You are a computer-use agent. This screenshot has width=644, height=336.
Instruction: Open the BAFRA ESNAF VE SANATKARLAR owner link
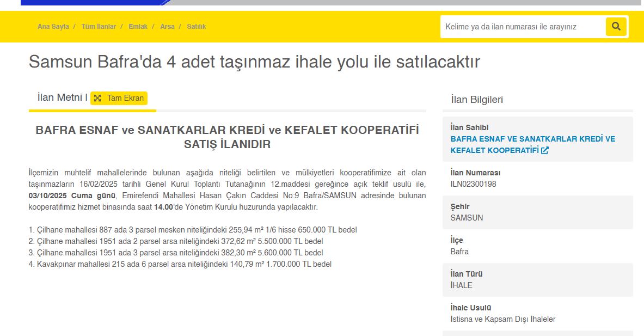point(532,139)
